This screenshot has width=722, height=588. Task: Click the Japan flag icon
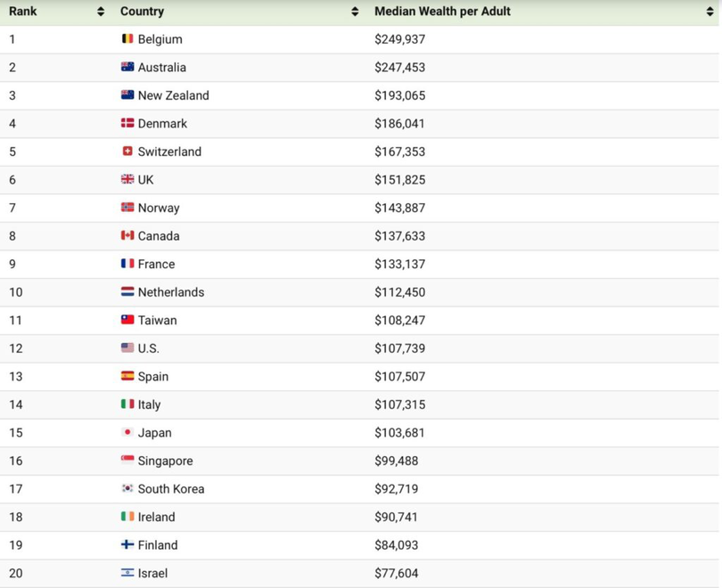pyautogui.click(x=127, y=433)
